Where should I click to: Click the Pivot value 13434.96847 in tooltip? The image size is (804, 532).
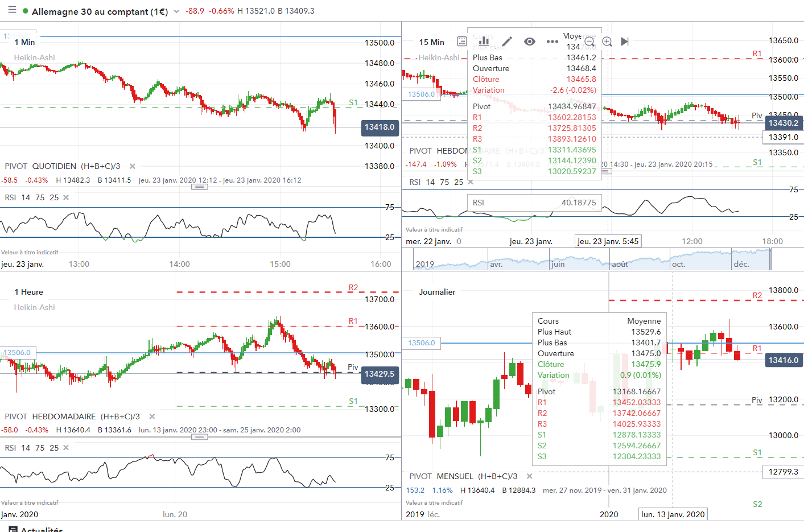click(572, 106)
